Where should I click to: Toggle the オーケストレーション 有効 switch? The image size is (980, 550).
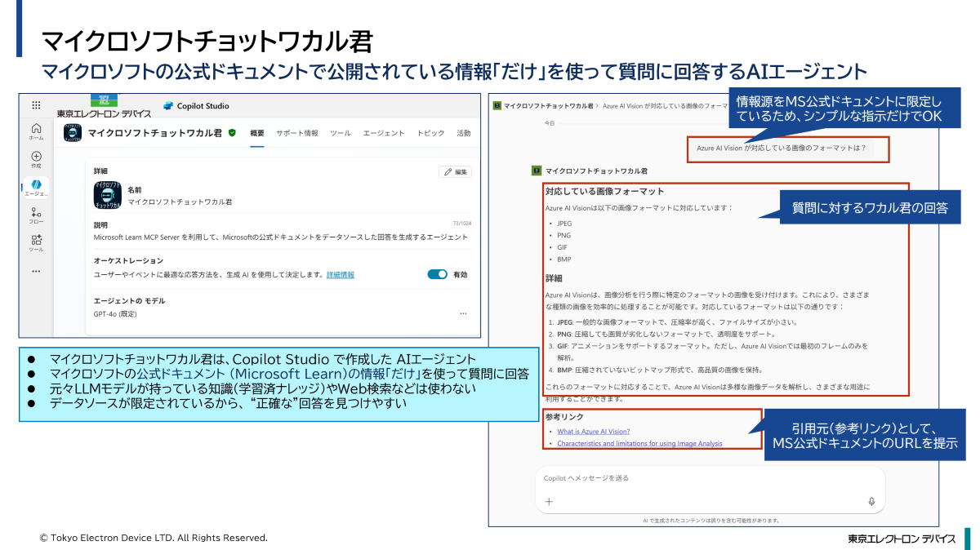437,275
